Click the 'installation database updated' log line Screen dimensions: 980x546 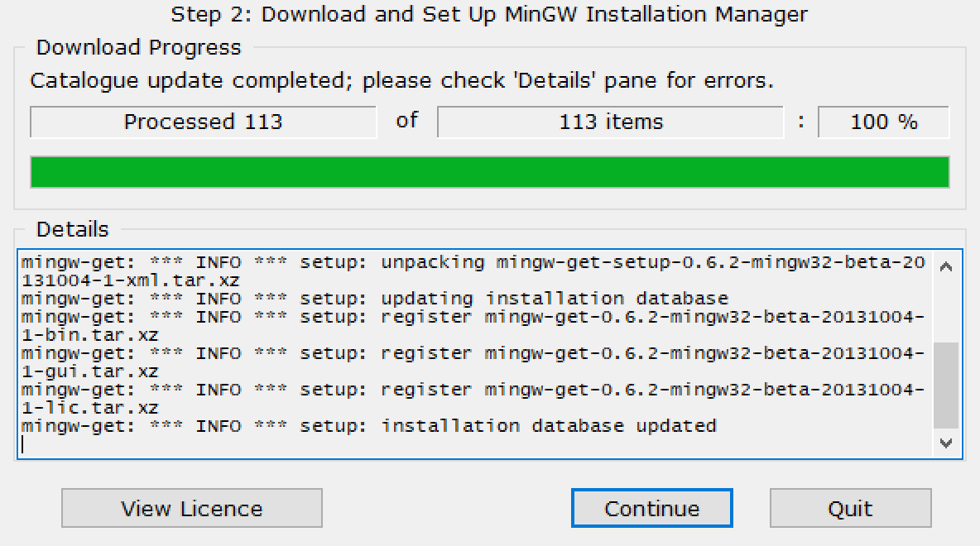pyautogui.click(x=369, y=426)
